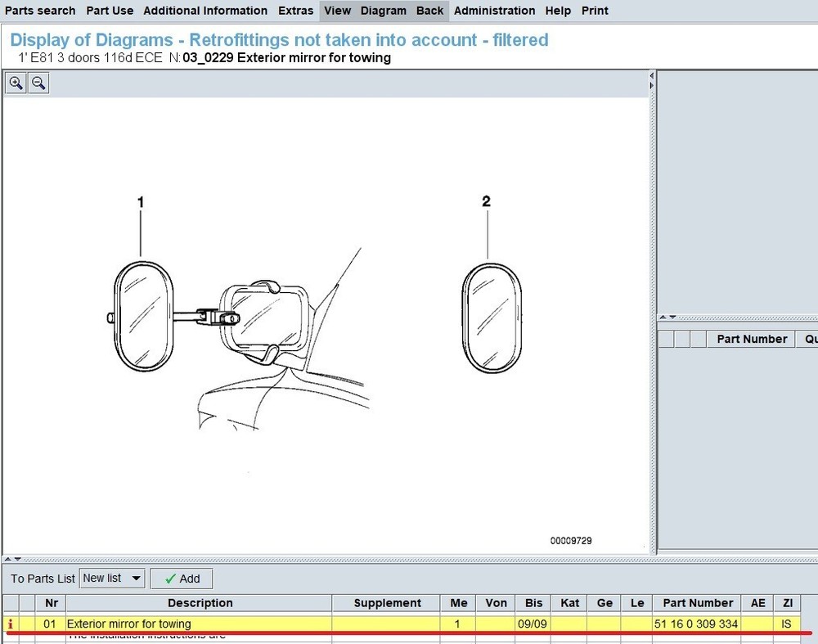Screen dimensions: 818x644
Task: Open the Parts search menu
Action: (x=40, y=11)
